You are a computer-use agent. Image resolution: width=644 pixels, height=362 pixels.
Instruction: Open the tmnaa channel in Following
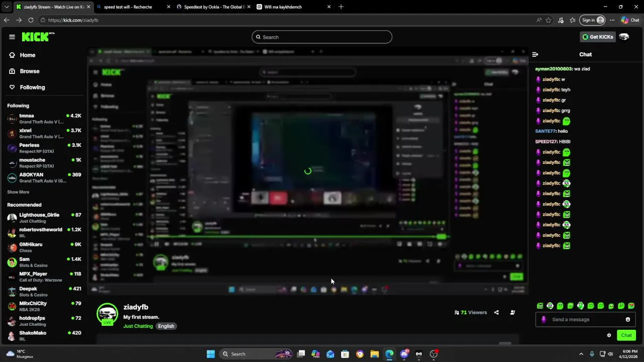[44, 119]
